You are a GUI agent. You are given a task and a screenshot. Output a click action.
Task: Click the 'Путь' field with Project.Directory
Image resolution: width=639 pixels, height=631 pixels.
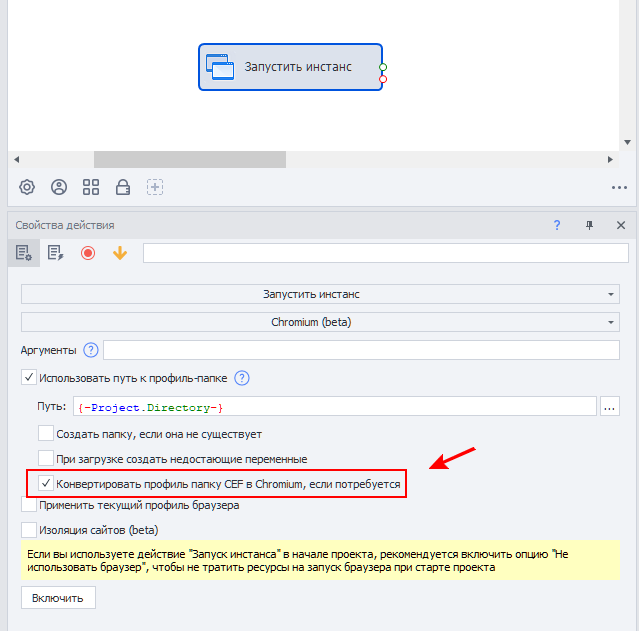[335, 406]
